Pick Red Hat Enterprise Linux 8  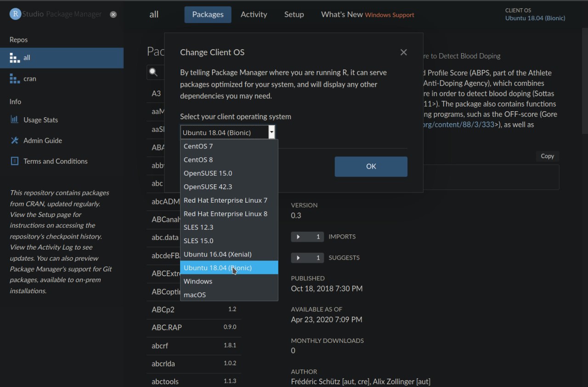pos(229,214)
